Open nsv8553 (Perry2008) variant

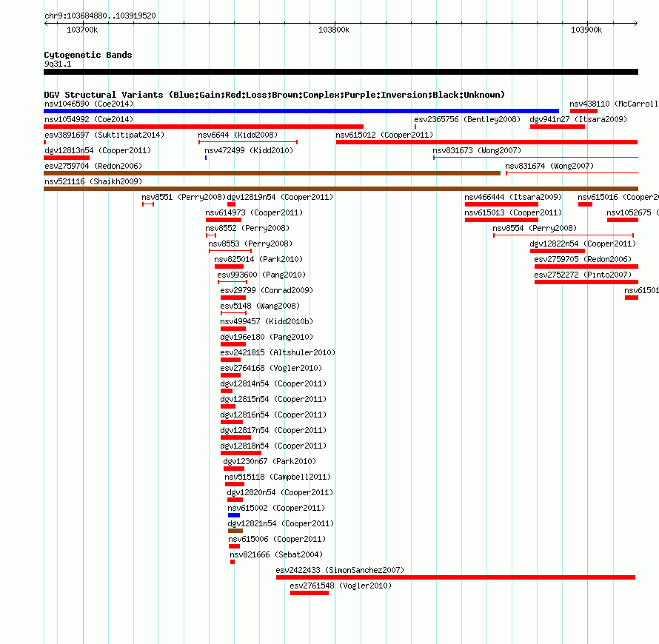[x=250, y=244]
